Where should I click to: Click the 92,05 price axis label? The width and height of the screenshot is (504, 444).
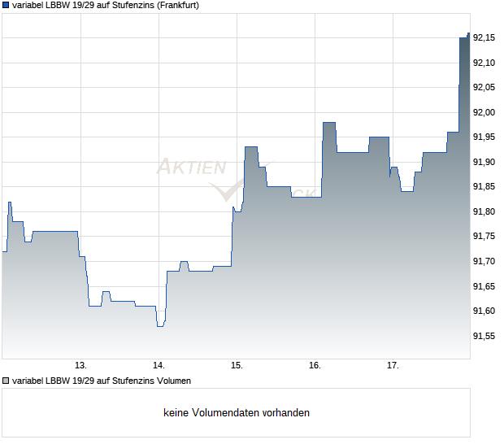(x=484, y=88)
